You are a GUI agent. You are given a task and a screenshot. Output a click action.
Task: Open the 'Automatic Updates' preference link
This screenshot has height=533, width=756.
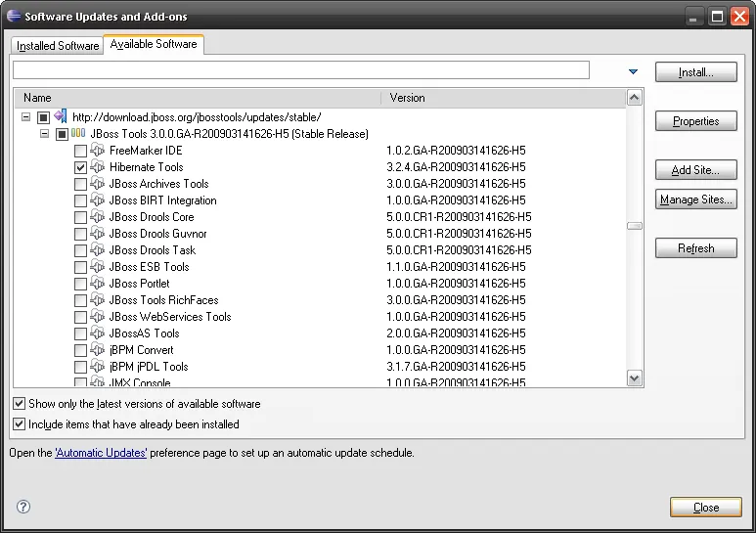pos(101,453)
